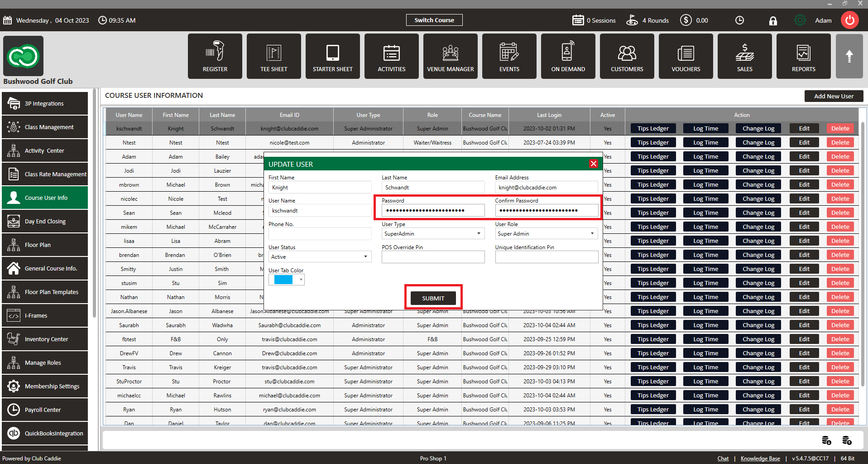Click the Add New User button
868x464 pixels.
(833, 96)
